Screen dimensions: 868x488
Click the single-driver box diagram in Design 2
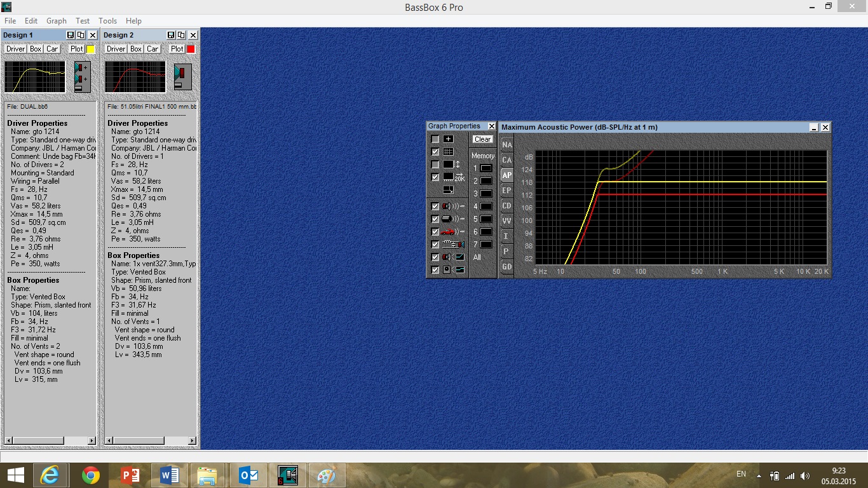point(182,77)
